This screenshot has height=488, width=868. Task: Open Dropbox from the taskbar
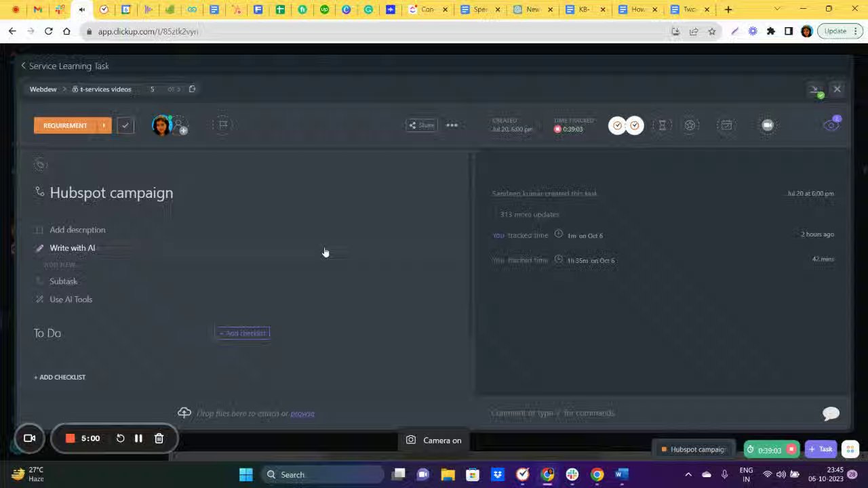tap(498, 474)
